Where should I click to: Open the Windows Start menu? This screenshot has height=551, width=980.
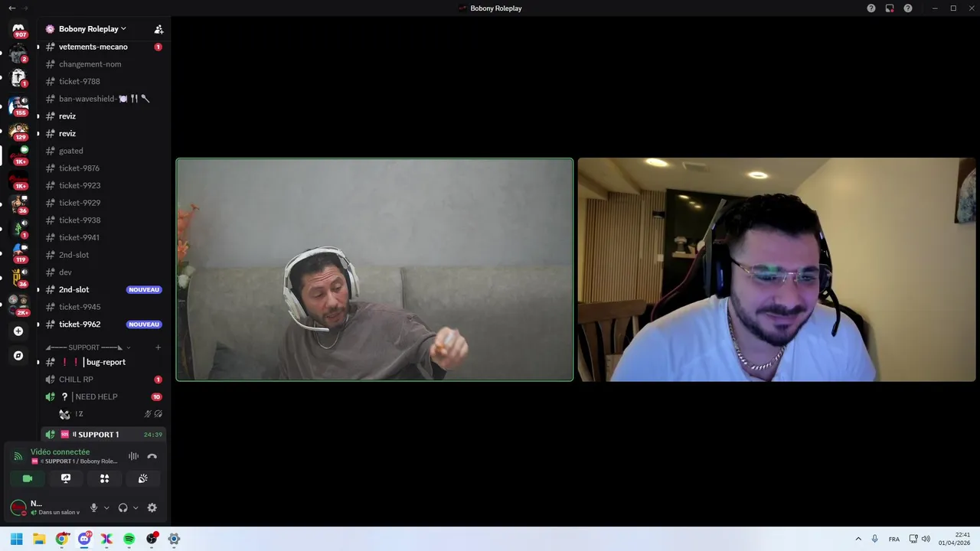tap(17, 539)
